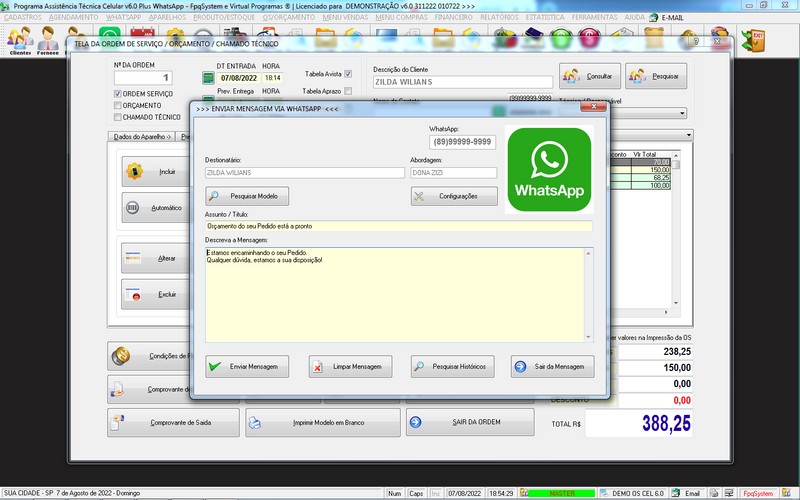
Task: Click the Nº DA ORDEM field
Action: point(143,78)
